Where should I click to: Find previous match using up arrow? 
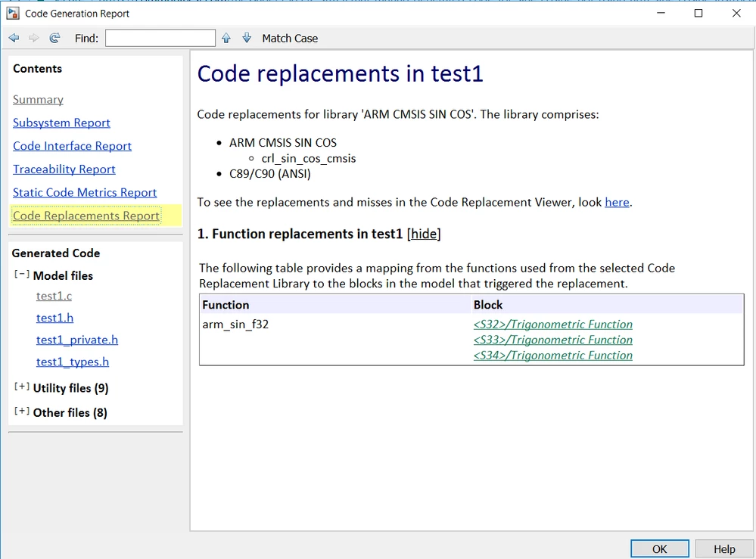pyautogui.click(x=226, y=38)
